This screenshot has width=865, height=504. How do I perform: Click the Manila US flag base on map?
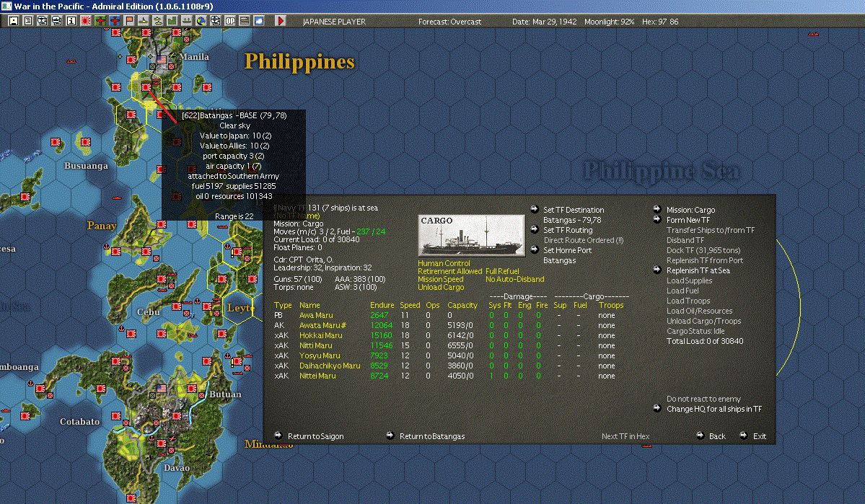[x=162, y=59]
